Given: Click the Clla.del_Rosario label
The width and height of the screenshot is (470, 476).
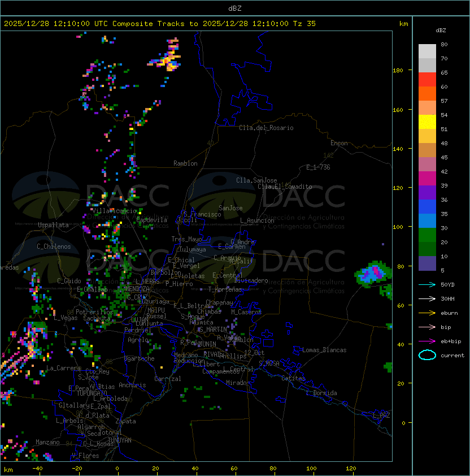Looking at the screenshot, I should point(266,128).
